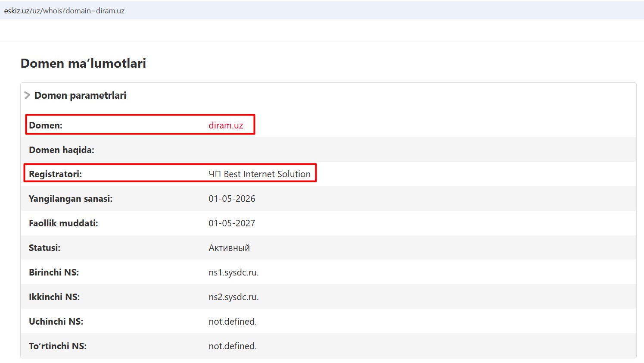Select the date 01-05-2026 value
The image size is (644, 363).
click(232, 199)
